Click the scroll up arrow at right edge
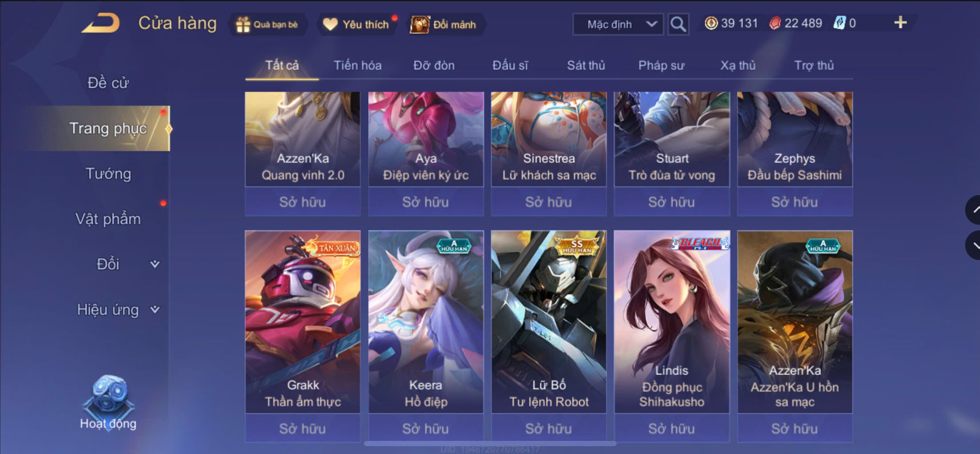 [973, 209]
